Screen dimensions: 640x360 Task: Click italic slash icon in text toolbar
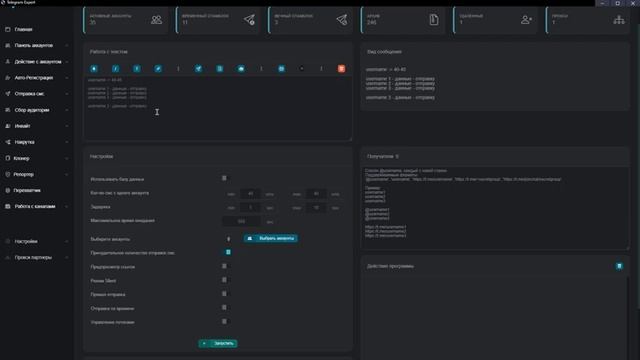coord(116,69)
